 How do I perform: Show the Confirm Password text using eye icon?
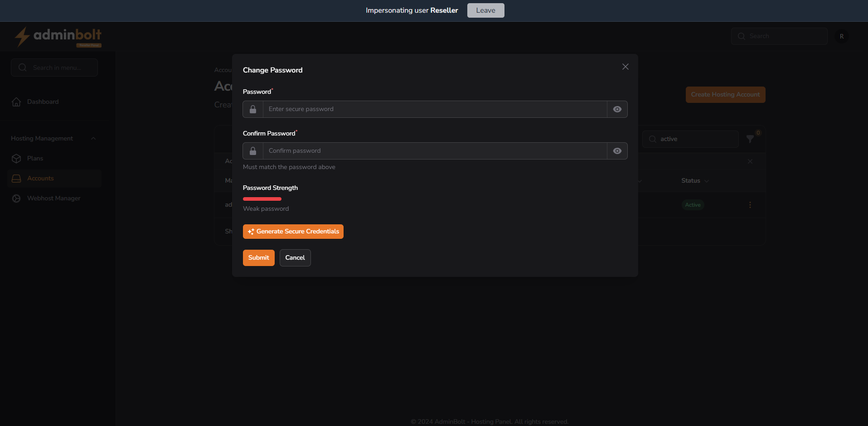pyautogui.click(x=617, y=150)
